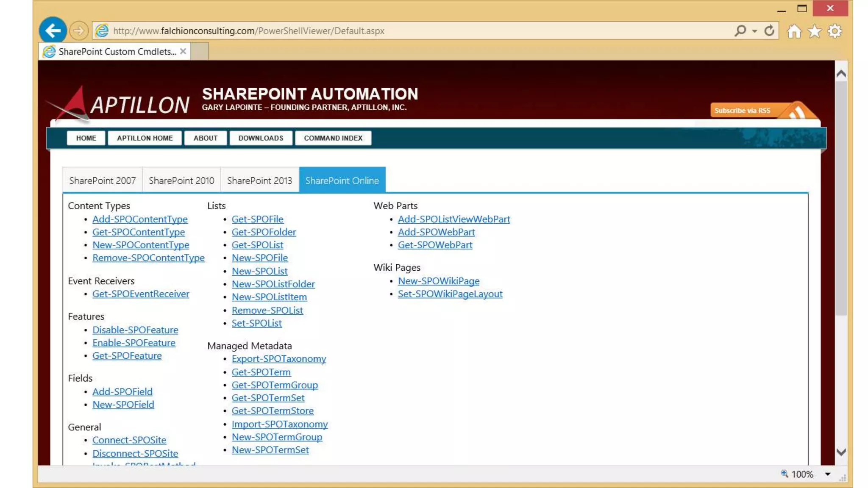The image size is (868, 488).
Task: Refresh the page with the reload icon
Action: pyautogui.click(x=769, y=30)
